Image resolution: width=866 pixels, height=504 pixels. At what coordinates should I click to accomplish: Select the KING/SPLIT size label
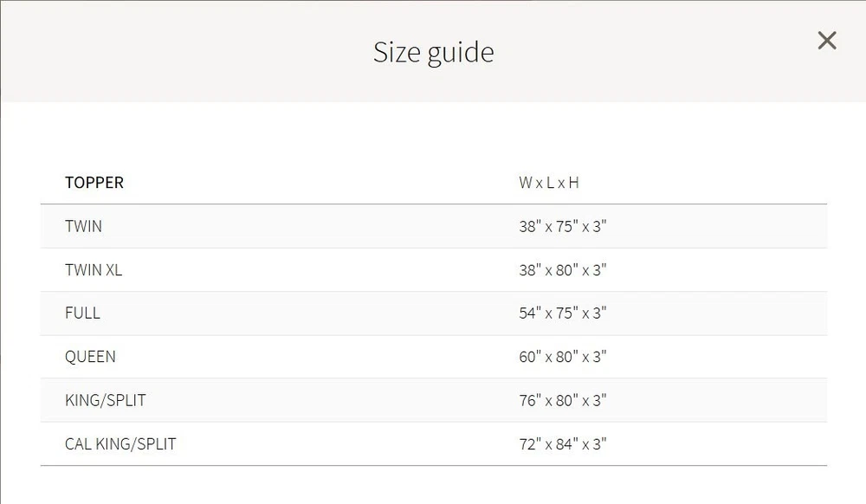coord(106,401)
